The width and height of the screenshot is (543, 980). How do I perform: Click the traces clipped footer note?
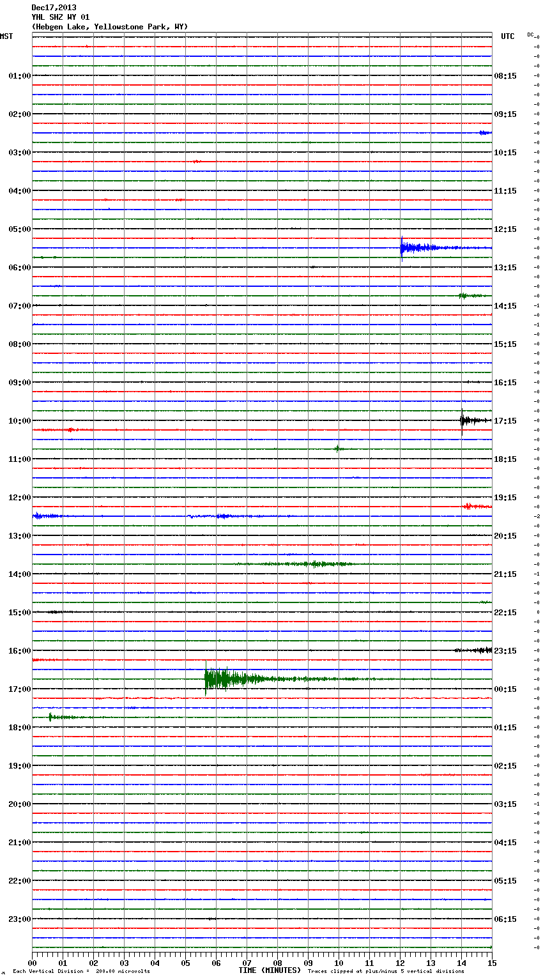pos(386,972)
